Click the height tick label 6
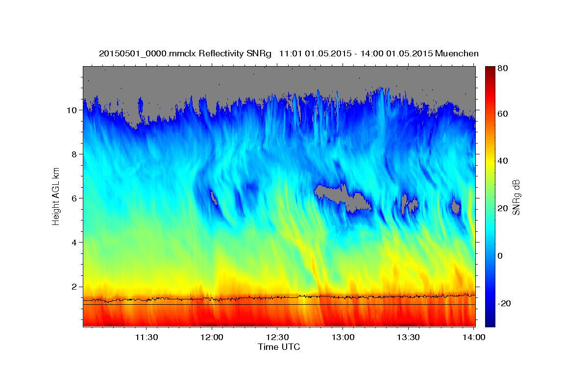 coord(74,198)
